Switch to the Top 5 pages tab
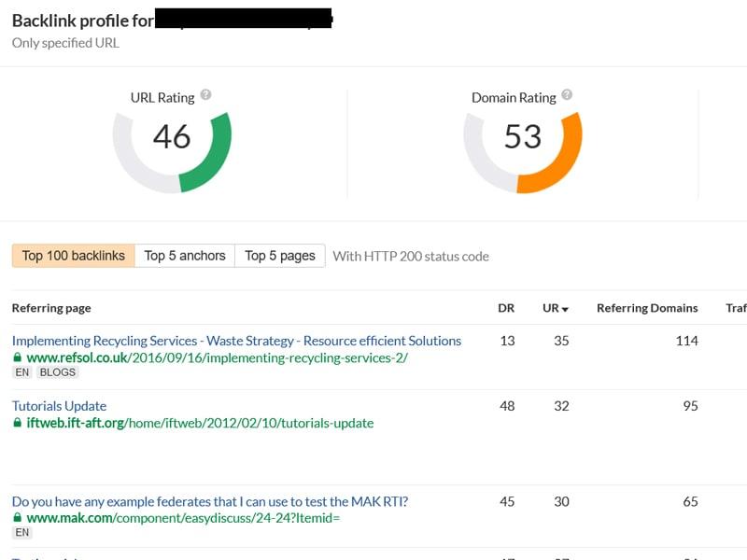Image resolution: width=747 pixels, height=560 pixels. coord(279,254)
